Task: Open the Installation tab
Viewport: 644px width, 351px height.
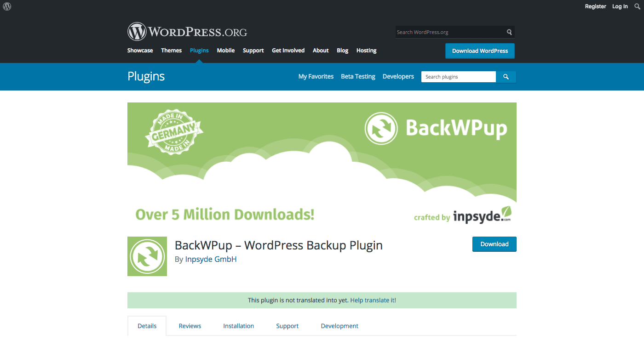Action: pos(239,326)
